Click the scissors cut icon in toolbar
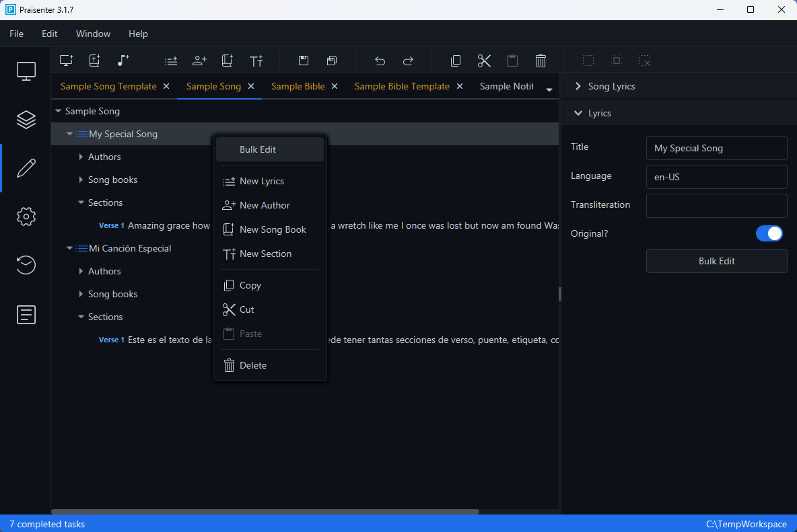The width and height of the screenshot is (797, 532). (484, 61)
